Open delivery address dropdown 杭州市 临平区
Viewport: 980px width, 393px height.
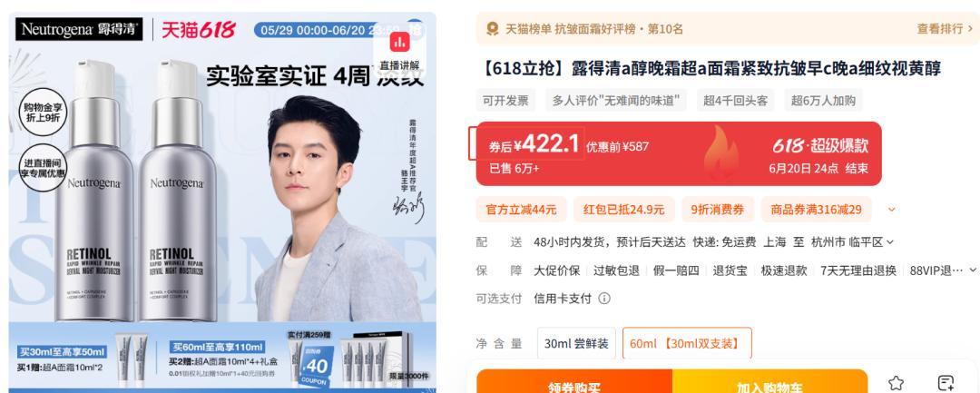(852, 241)
